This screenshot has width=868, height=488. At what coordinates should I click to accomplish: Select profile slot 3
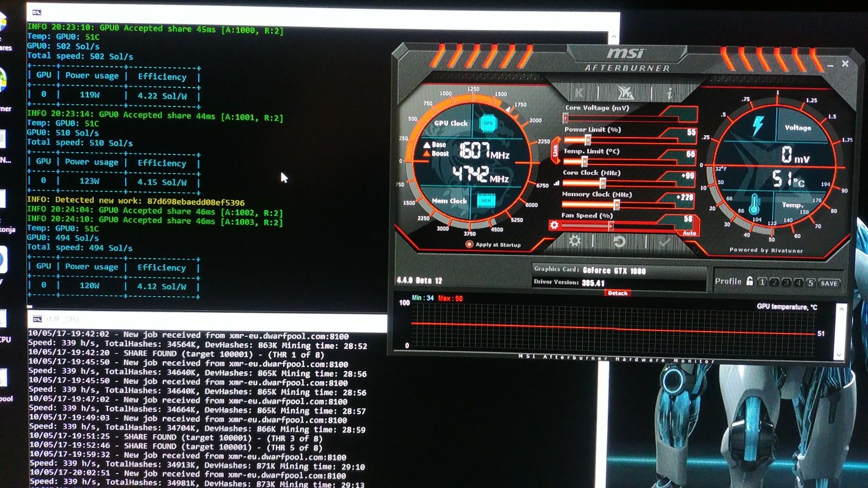click(x=786, y=283)
